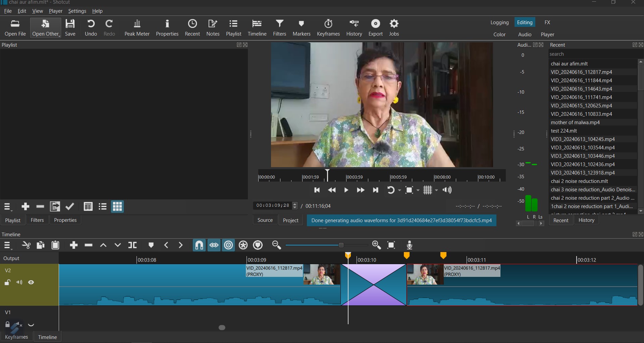
Task: Mute the V2 track audio
Action: pyautogui.click(x=19, y=283)
